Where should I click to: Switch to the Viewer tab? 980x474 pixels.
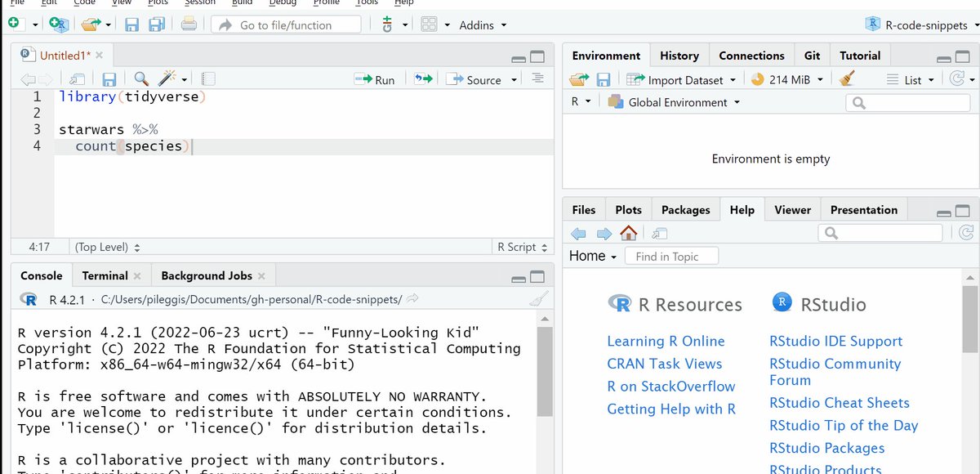pyautogui.click(x=792, y=210)
